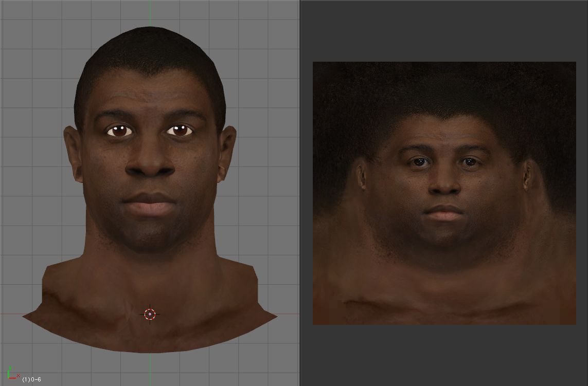The height and width of the screenshot is (386, 588).
Task: Select the 3D head model's right-side eye
Action: pos(180,131)
